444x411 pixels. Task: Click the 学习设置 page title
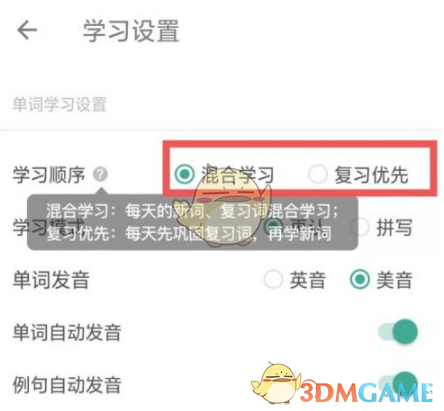click(x=131, y=31)
